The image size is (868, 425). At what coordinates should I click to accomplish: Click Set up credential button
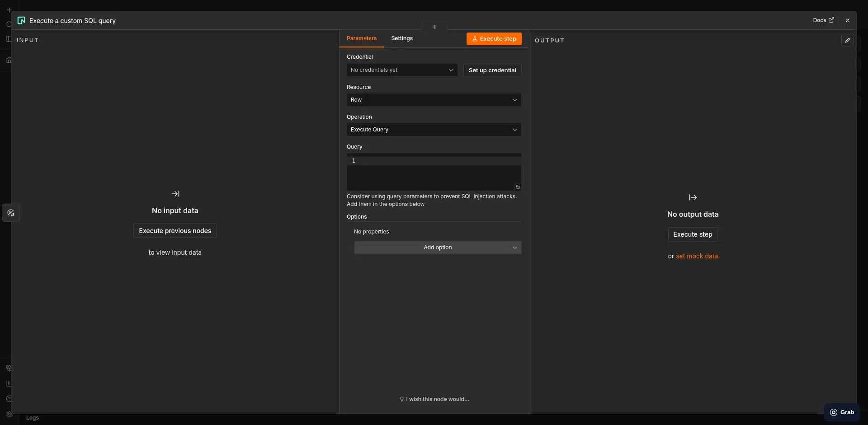click(492, 70)
